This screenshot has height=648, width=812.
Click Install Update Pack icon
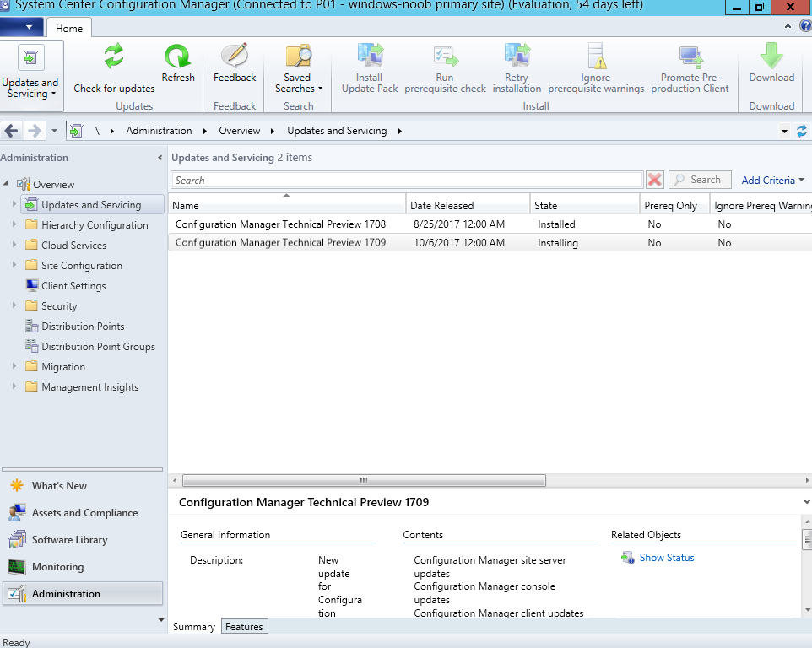click(370, 56)
